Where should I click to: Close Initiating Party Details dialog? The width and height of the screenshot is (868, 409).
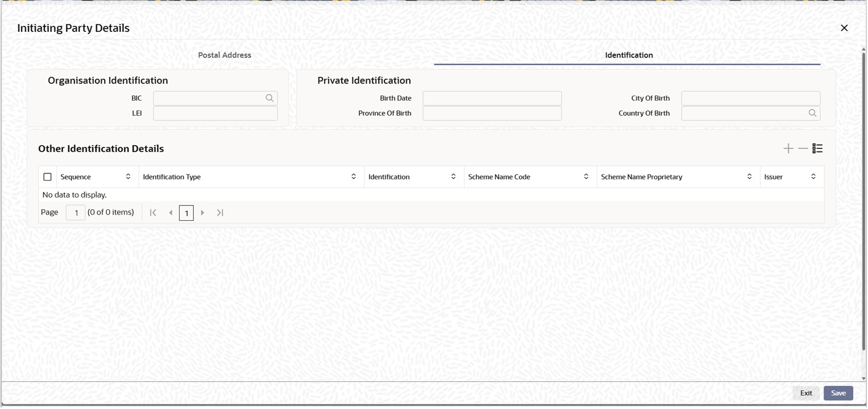pos(844,28)
